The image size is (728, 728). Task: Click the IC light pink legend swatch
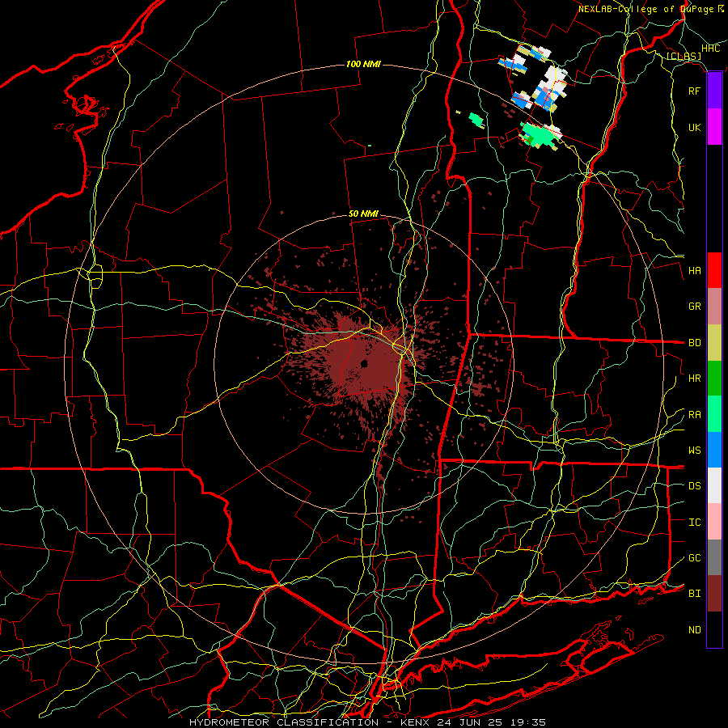pos(714,522)
